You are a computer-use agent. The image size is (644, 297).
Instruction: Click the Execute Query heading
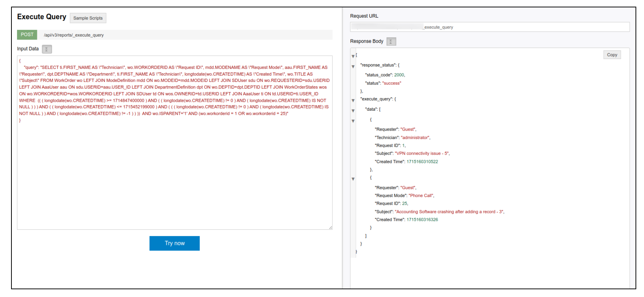pyautogui.click(x=42, y=17)
